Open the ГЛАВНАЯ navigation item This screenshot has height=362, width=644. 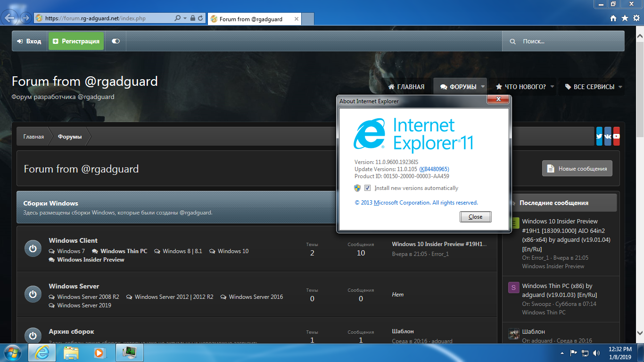pos(406,87)
